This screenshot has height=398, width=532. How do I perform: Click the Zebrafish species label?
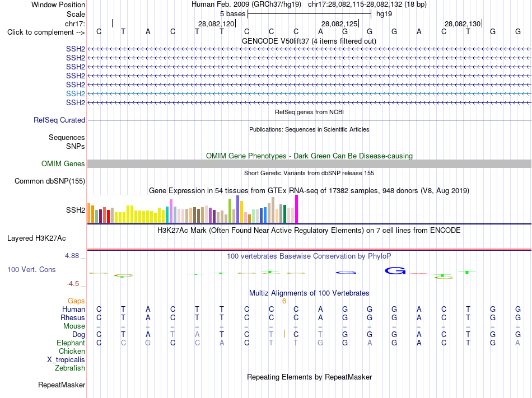70,368
